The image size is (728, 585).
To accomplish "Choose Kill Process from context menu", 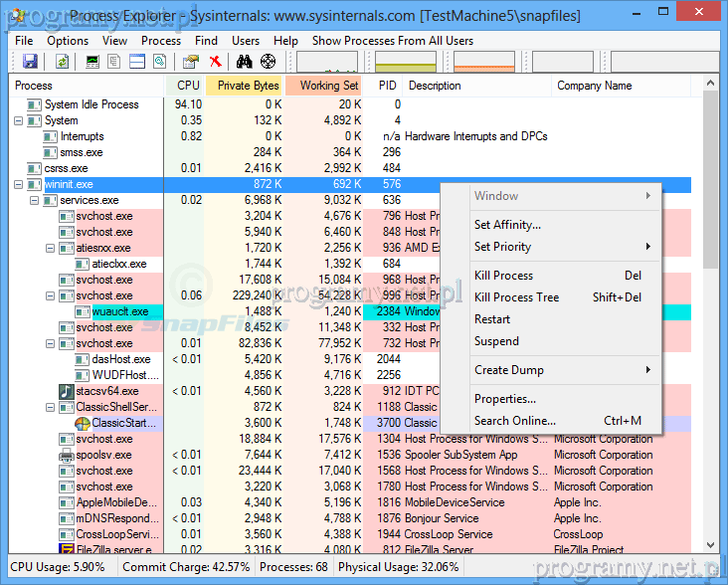I will coord(503,276).
